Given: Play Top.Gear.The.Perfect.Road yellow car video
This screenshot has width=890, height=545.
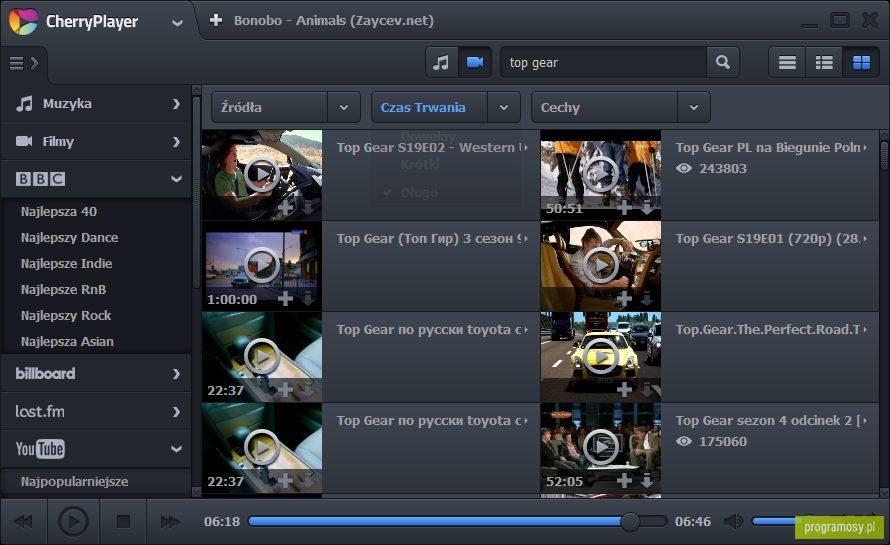Looking at the screenshot, I should 601,357.
